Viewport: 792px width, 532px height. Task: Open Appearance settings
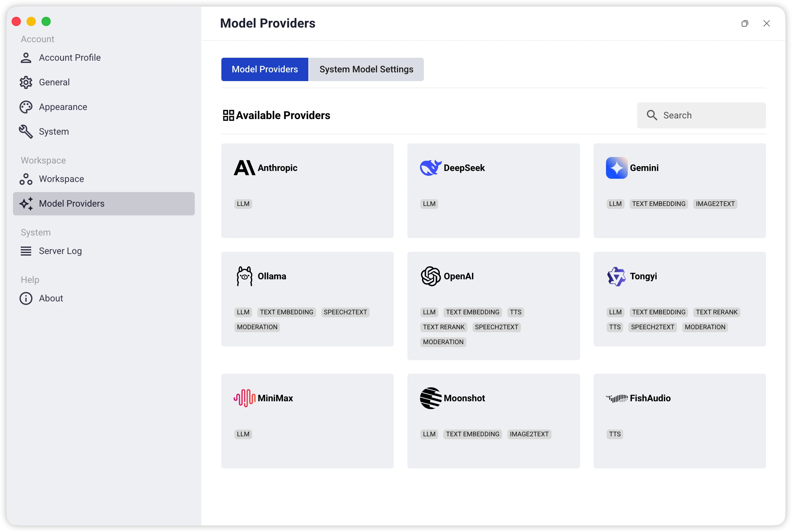coord(104,107)
